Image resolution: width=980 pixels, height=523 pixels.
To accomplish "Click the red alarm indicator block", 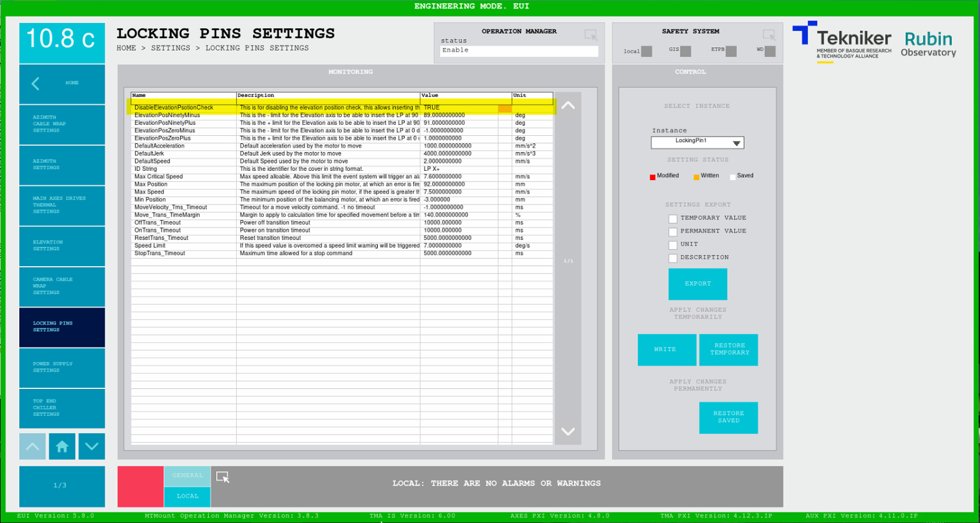I will 140,486.
